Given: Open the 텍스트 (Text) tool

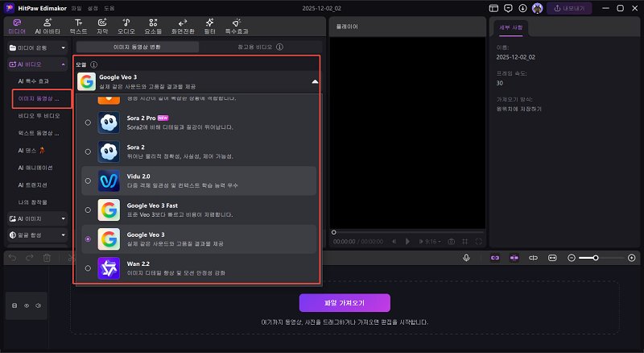Looking at the screenshot, I should pyautogui.click(x=78, y=27).
